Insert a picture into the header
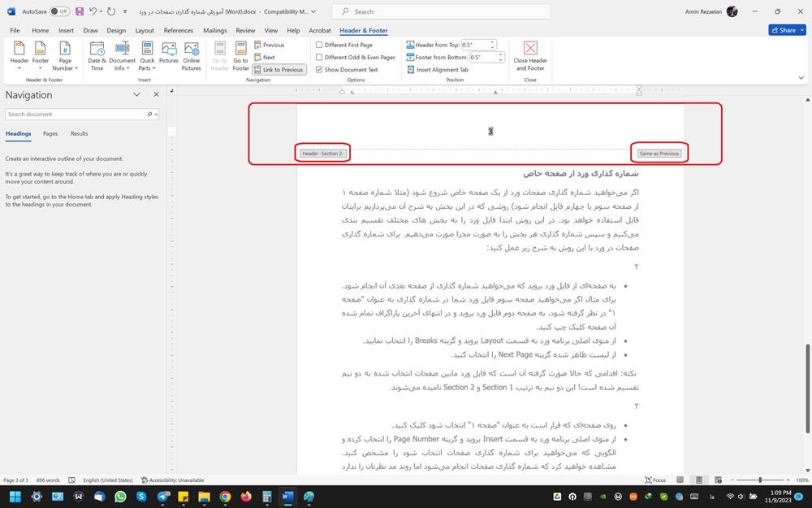The height and width of the screenshot is (508, 812). [x=169, y=55]
